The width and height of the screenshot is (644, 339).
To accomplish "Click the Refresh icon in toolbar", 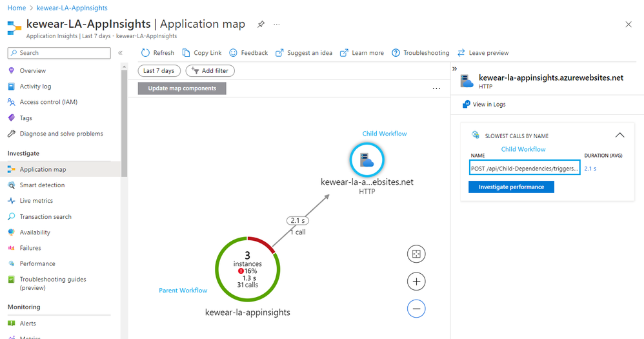I will pyautogui.click(x=145, y=52).
